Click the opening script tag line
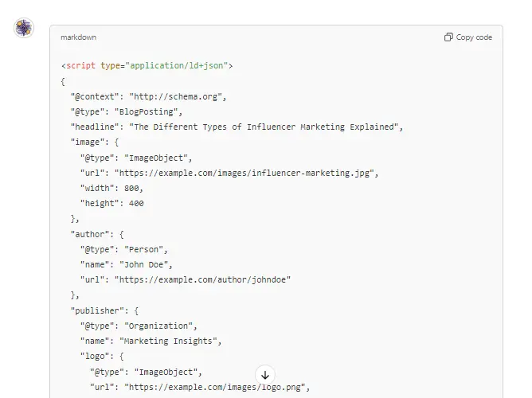This screenshot has width=532, height=398. coord(147,66)
